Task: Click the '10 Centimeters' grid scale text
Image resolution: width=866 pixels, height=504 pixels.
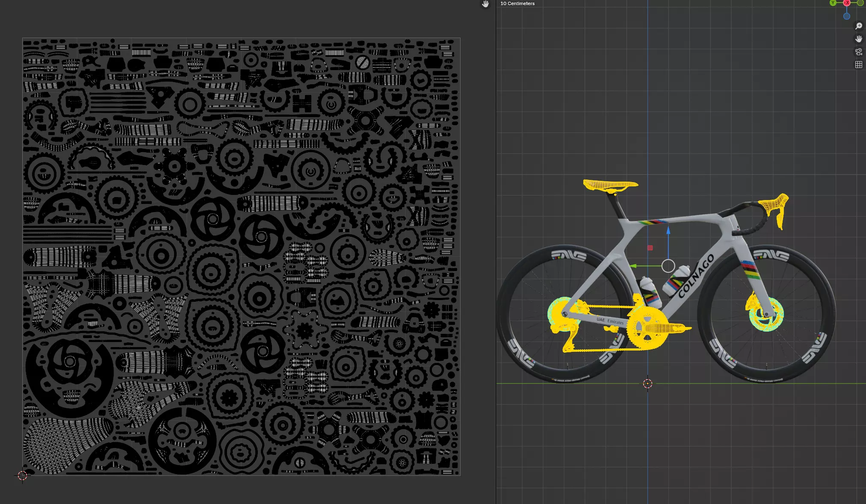Action: (x=517, y=3)
